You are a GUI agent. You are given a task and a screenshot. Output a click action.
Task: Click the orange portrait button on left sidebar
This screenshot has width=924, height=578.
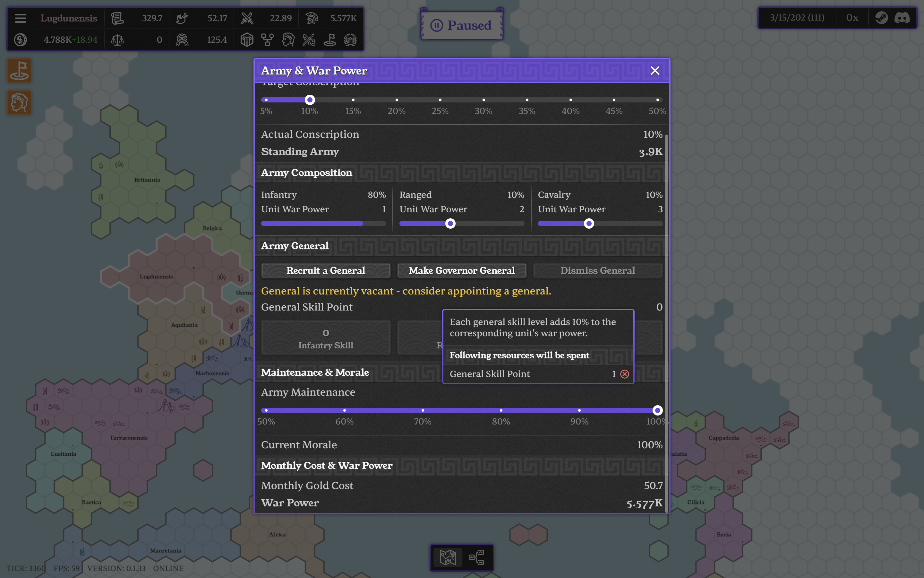[19, 102]
